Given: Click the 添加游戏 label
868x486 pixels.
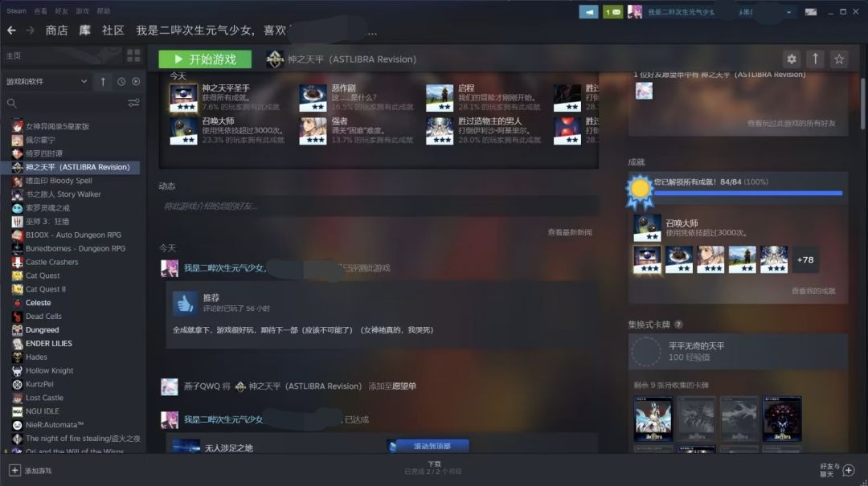Looking at the screenshot, I should tap(38, 471).
